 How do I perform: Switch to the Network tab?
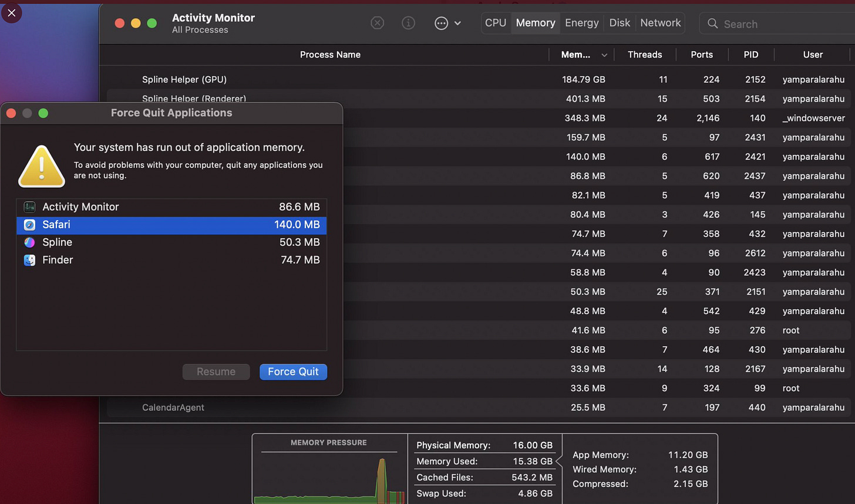click(661, 23)
